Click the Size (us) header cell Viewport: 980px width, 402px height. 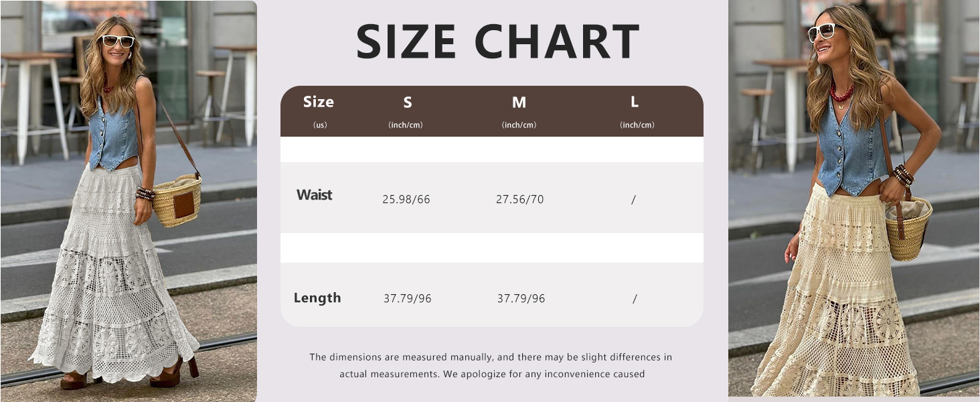coord(319,111)
